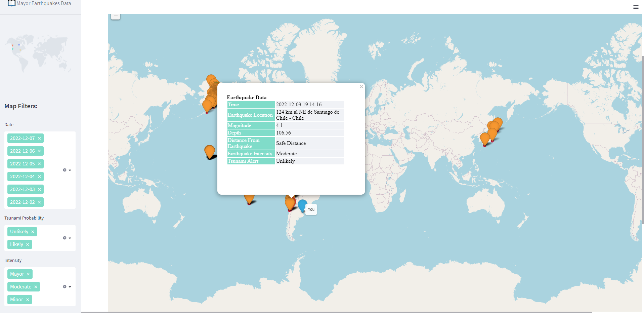Open the Tsunami Probability dropdown
The width and height of the screenshot is (644, 313).
(x=70, y=238)
